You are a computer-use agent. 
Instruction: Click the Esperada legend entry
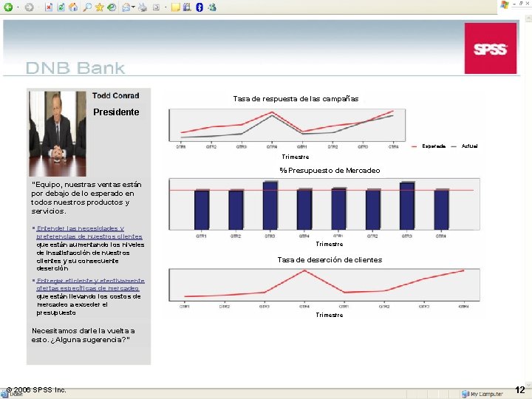(x=429, y=146)
